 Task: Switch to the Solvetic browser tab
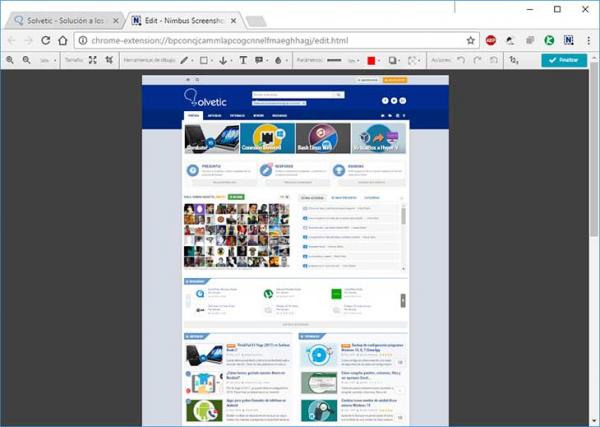pyautogui.click(x=64, y=21)
